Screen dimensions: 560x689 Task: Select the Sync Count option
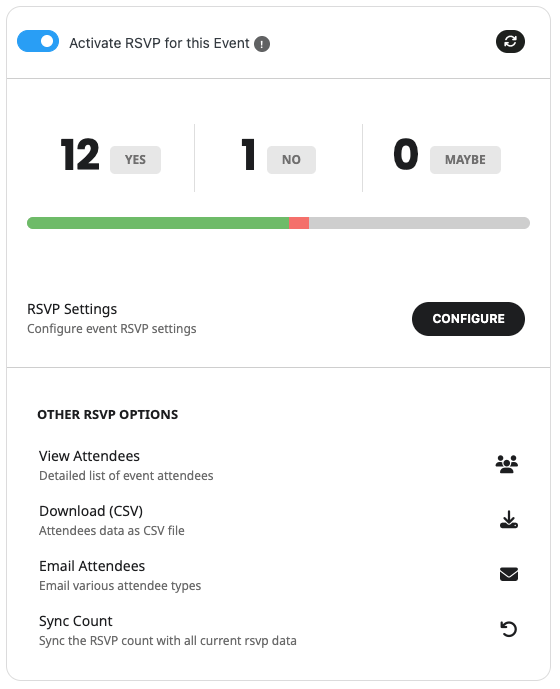click(278, 630)
